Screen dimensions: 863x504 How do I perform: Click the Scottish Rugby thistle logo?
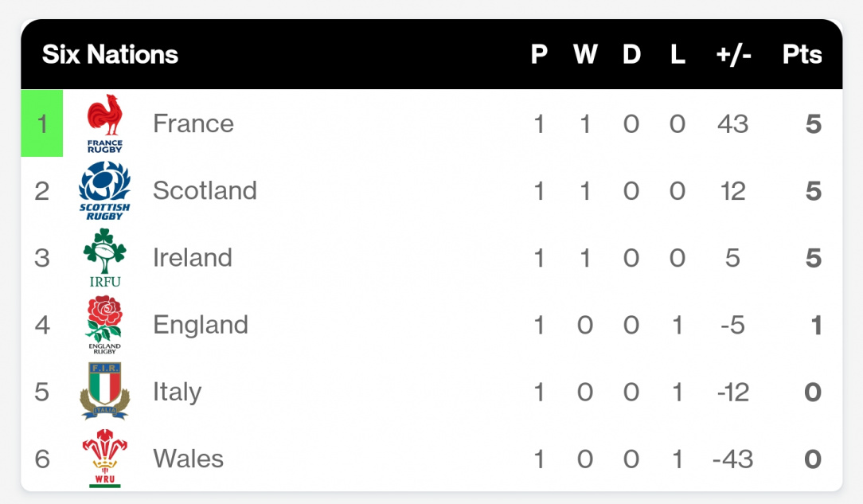click(104, 190)
